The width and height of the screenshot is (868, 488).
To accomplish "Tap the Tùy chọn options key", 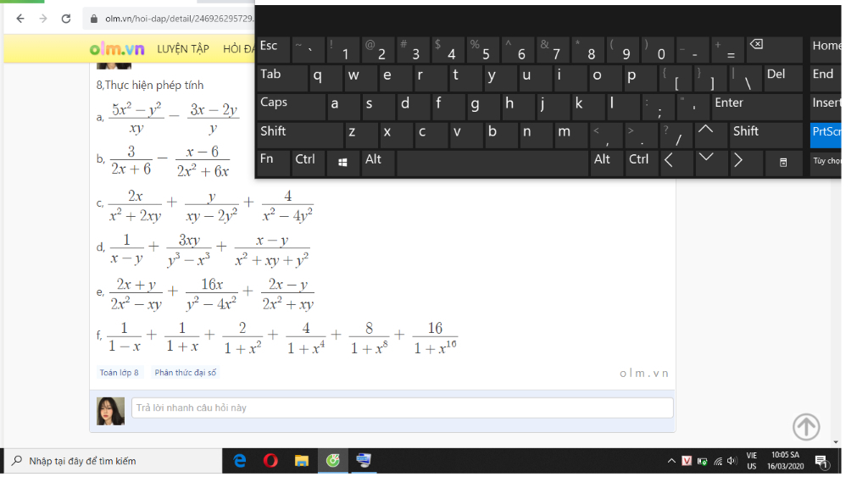I will tap(826, 163).
